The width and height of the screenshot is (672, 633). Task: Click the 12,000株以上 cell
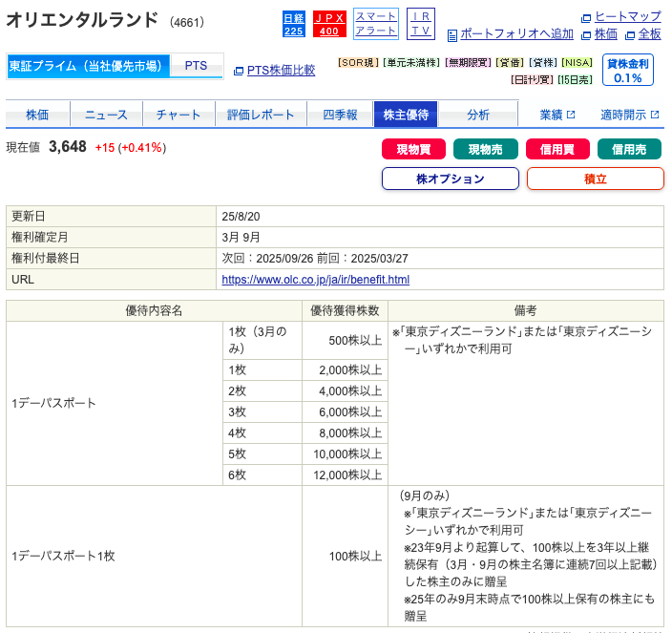coord(345,475)
